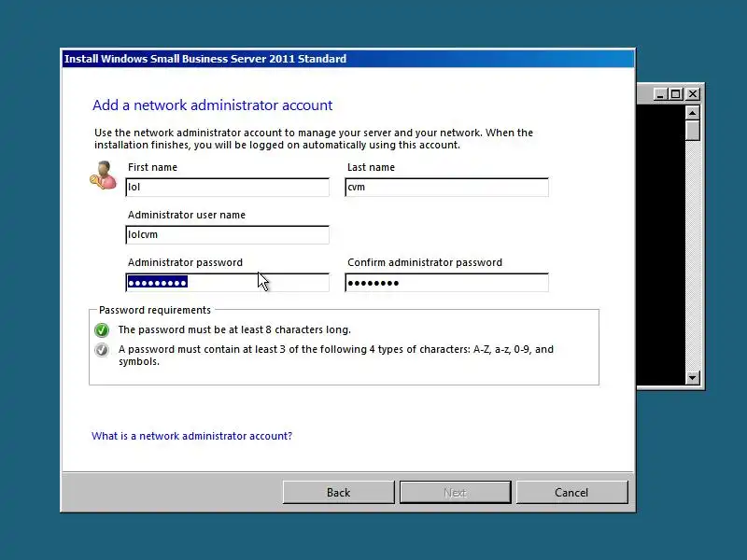Click the Next button

(455, 493)
